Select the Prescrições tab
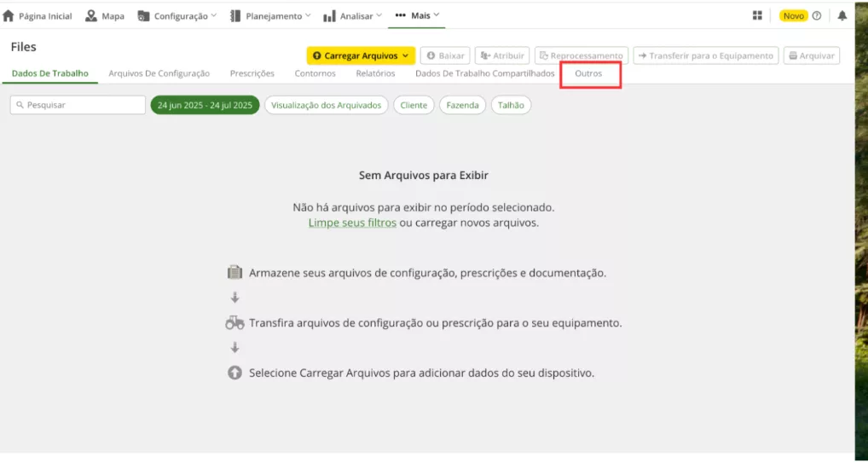The image size is (868, 463). point(252,74)
